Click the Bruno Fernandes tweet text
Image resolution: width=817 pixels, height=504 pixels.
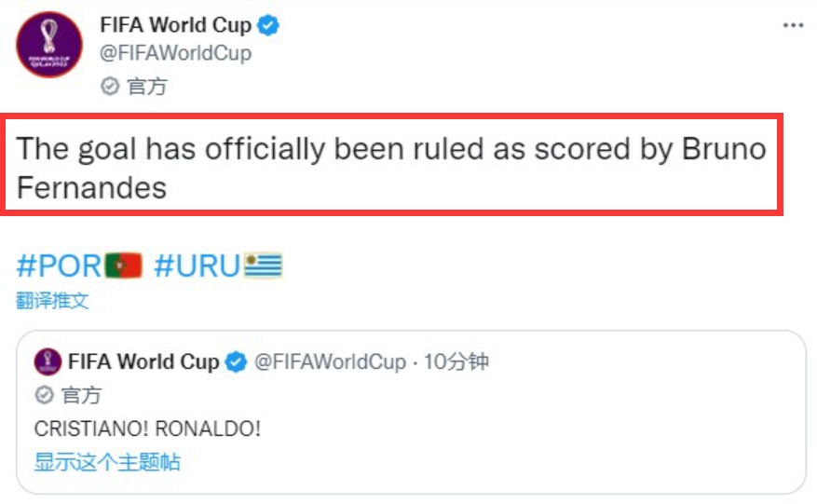point(391,168)
